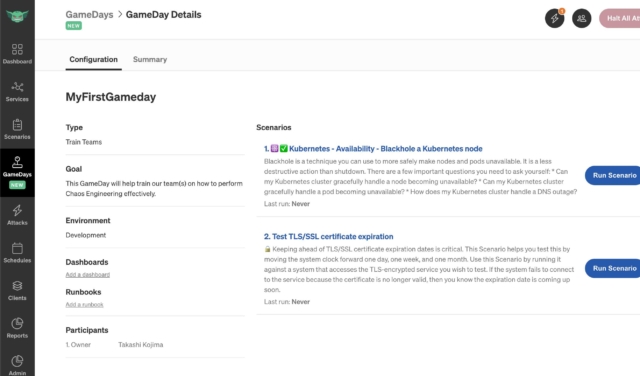Open the Admin sidebar icon
Screen dimensions: 640x376
point(17,361)
